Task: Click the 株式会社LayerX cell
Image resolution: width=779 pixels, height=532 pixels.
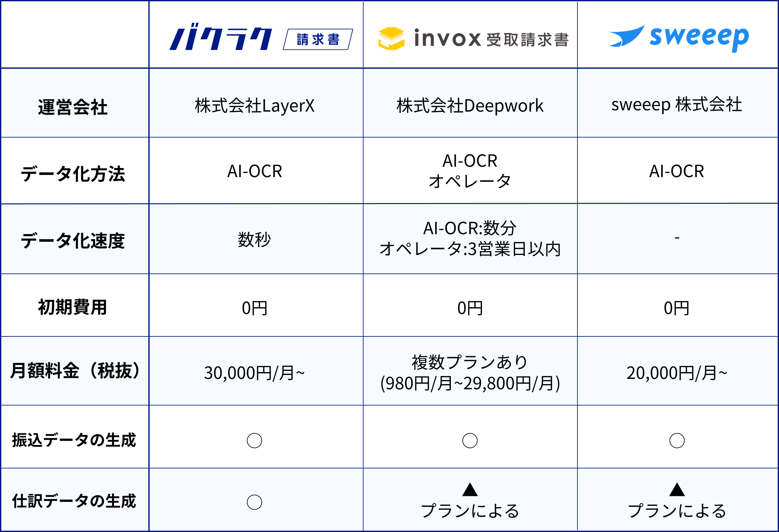Action: [256, 103]
